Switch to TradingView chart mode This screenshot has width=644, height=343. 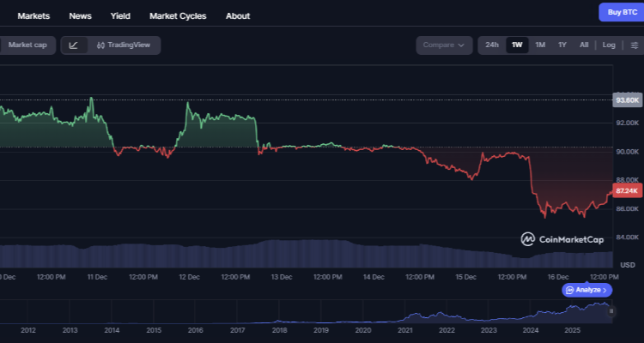point(124,45)
